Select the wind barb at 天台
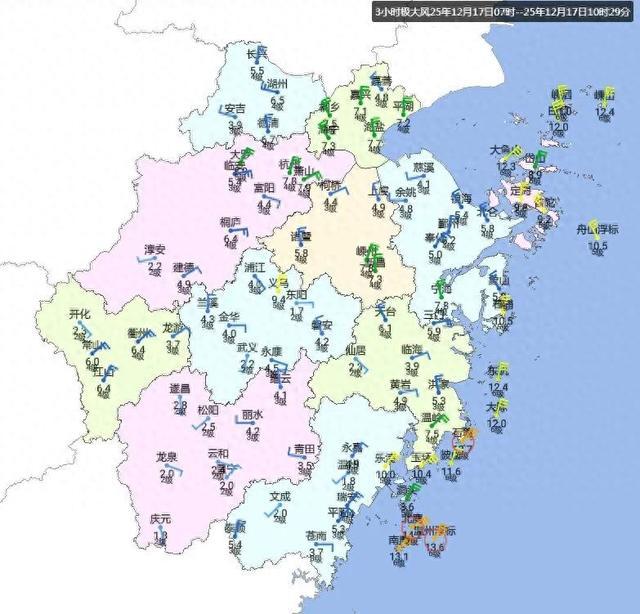 380,311
